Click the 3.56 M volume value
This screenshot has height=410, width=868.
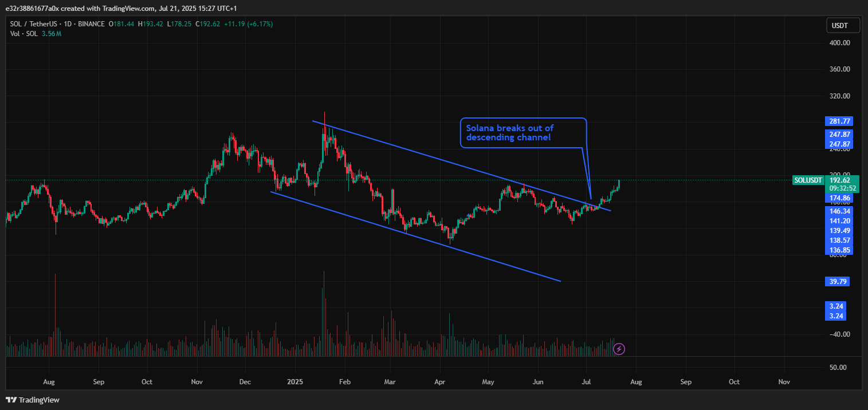(x=52, y=34)
